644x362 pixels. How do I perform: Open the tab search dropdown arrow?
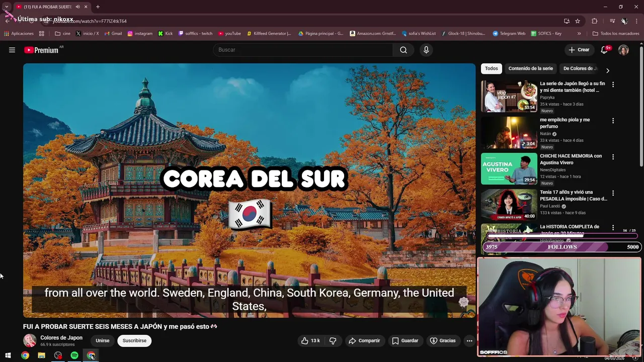(x=7, y=7)
